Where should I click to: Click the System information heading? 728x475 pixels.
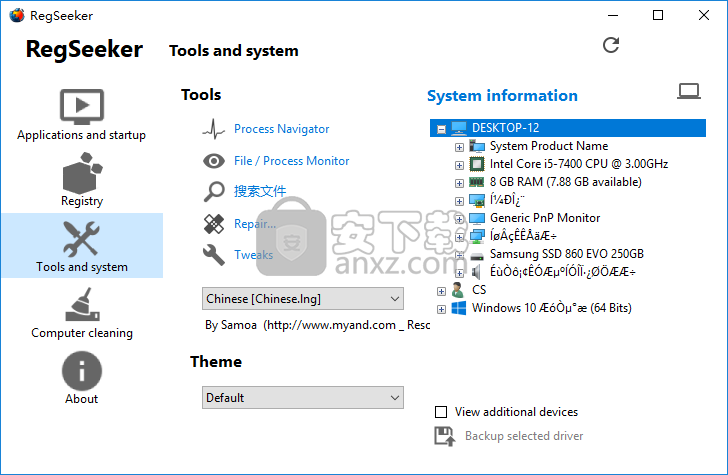pos(502,96)
